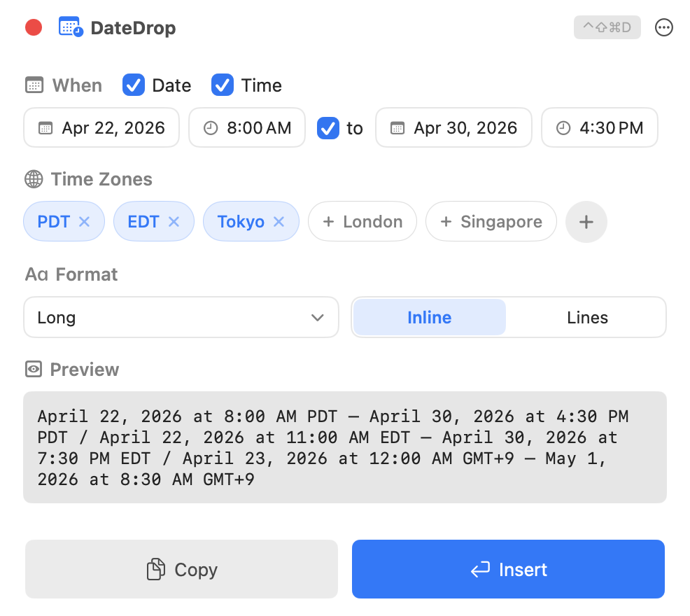Remove the Tokyo time zone chip
The width and height of the screenshot is (690, 616).
click(x=279, y=221)
